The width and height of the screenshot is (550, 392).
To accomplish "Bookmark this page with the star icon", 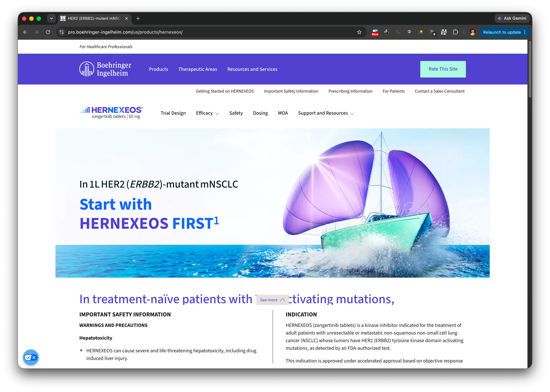I will click(x=359, y=32).
